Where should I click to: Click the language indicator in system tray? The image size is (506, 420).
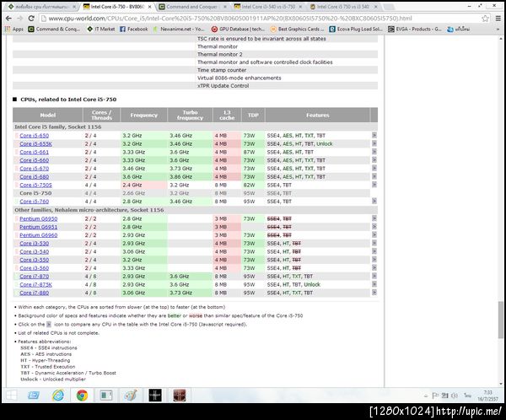(467, 396)
